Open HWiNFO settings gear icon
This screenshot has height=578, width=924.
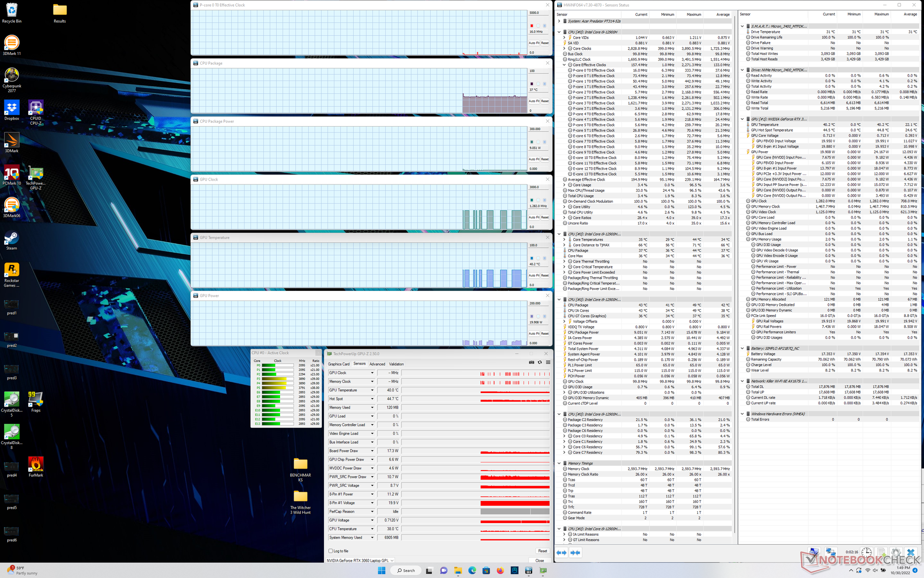[x=896, y=552]
